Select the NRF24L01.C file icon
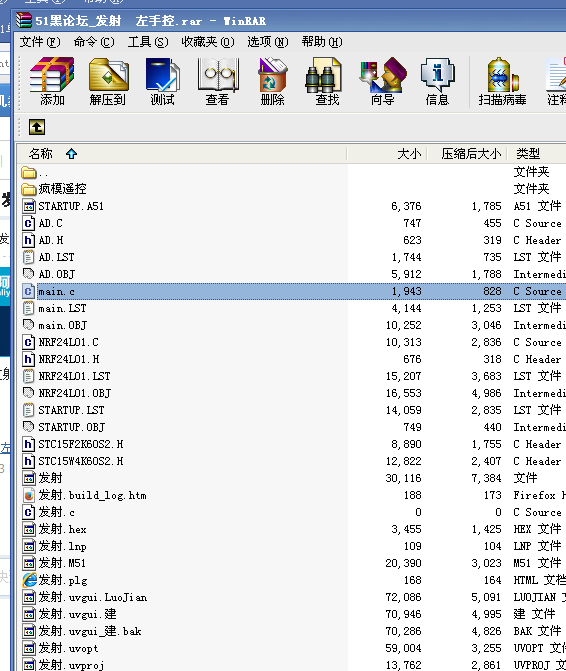 point(29,342)
